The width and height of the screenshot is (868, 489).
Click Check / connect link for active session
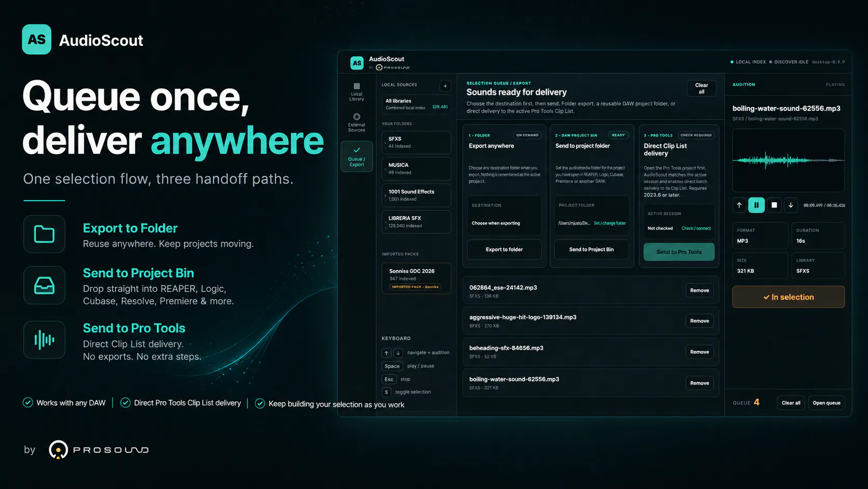pos(696,229)
